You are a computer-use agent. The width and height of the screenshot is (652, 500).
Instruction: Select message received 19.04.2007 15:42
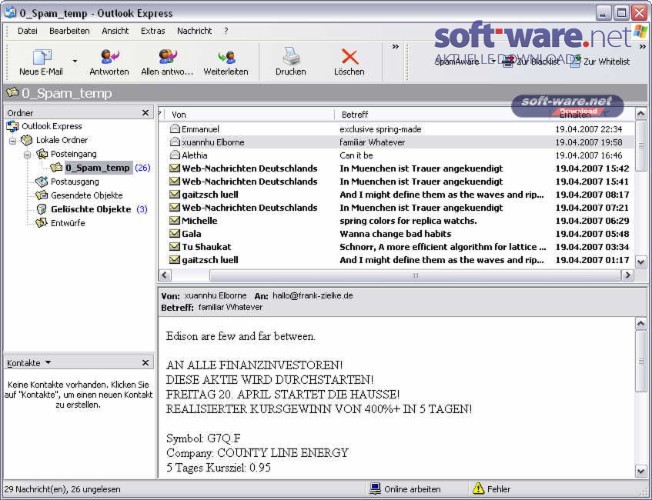pyautogui.click(x=396, y=168)
